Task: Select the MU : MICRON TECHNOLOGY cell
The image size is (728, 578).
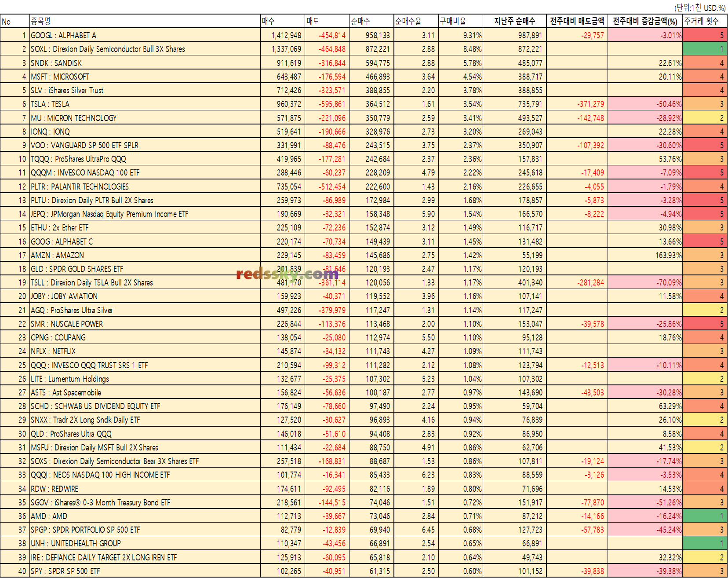Action: (145, 118)
